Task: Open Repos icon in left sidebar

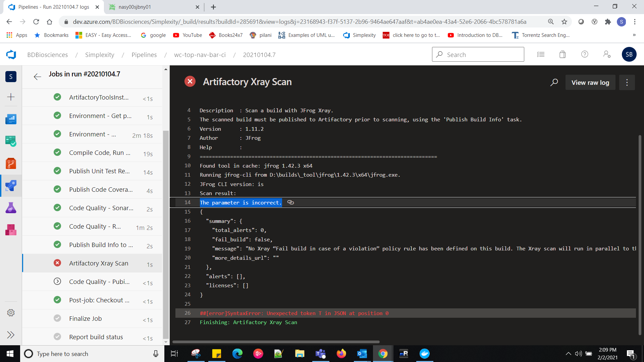Action: [x=11, y=164]
